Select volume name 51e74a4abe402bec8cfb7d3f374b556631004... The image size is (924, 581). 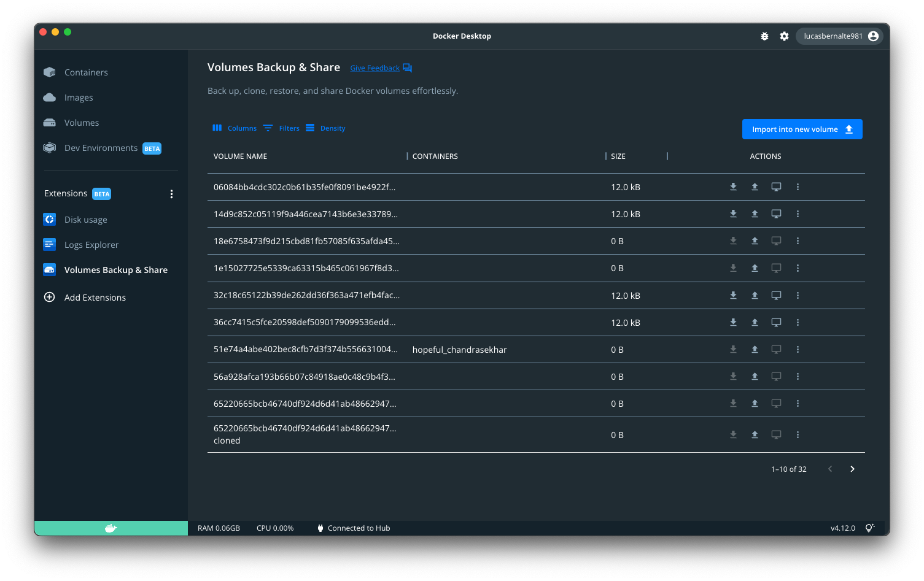(306, 350)
